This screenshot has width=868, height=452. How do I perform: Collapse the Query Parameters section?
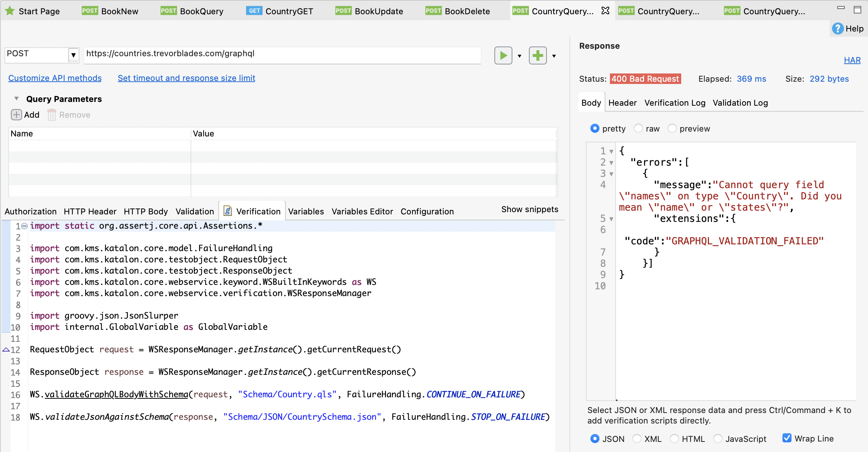coord(17,99)
